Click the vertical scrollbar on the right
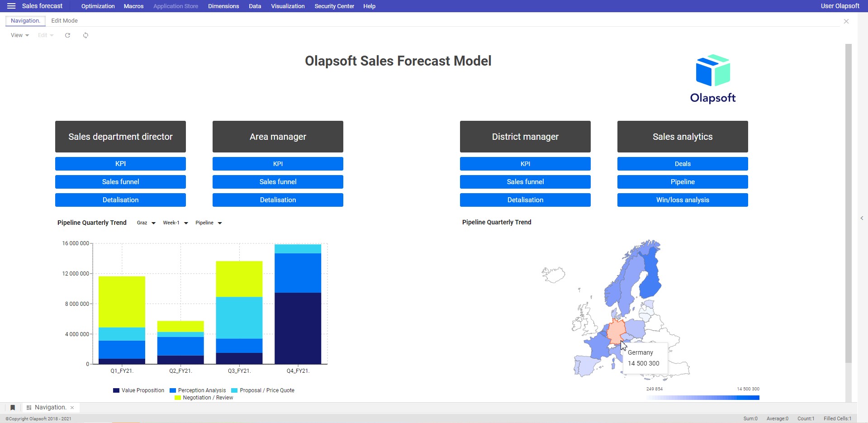The image size is (868, 423). click(x=849, y=203)
